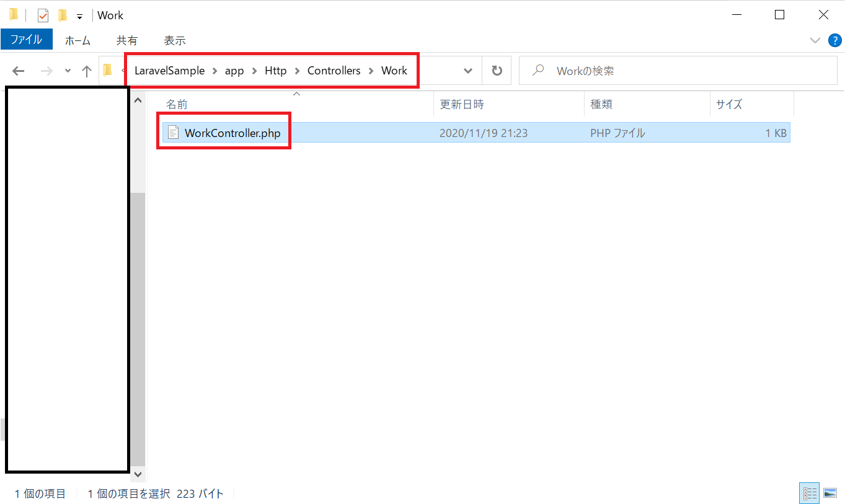Click the navigation pane scroll down arrow
This screenshot has height=504, width=845.
(138, 474)
